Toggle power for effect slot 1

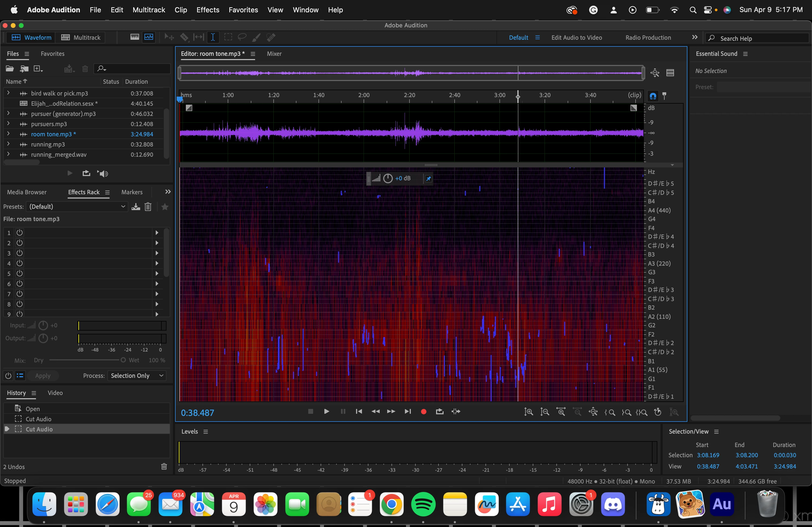19,232
